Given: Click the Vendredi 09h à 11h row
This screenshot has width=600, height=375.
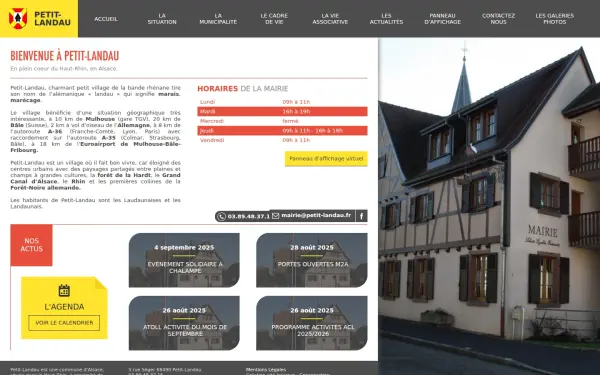Looking at the screenshot, I should [282, 140].
